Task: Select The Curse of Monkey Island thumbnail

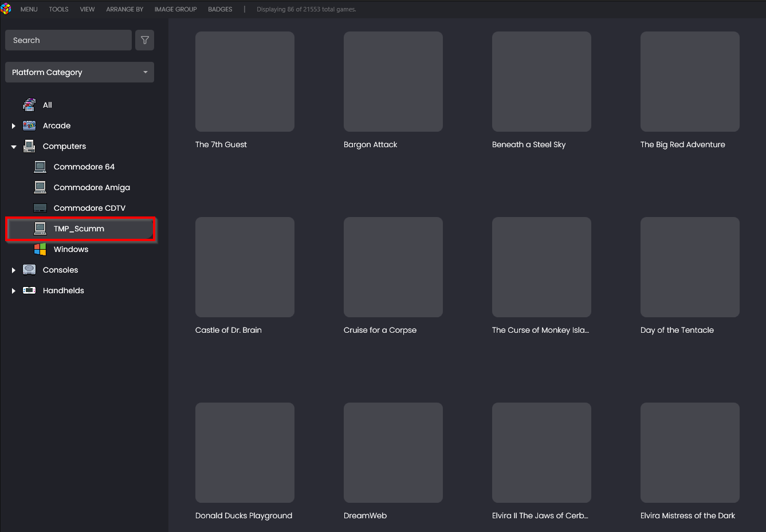Action: 541,267
